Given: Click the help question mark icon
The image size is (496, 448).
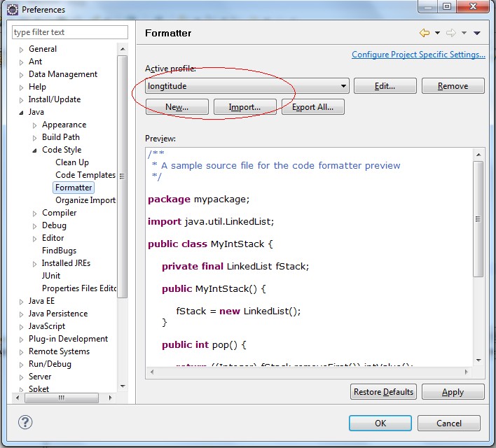Looking at the screenshot, I should coord(25,423).
